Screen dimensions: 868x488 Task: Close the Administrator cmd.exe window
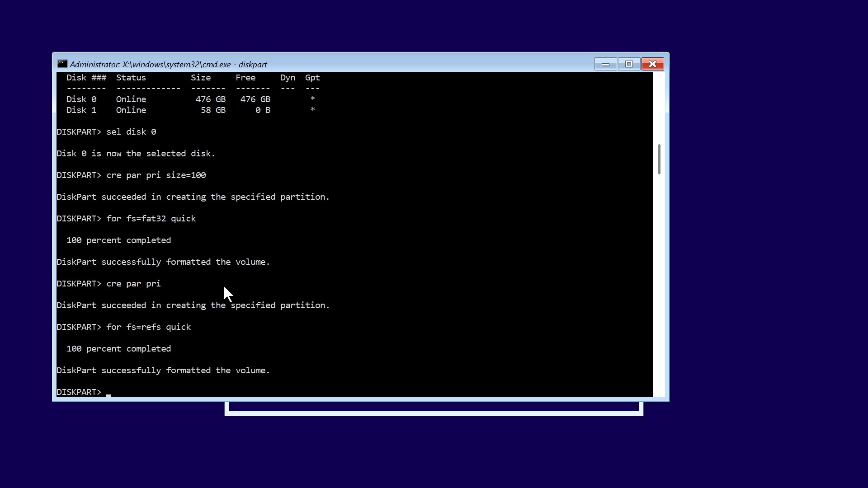tap(652, 64)
